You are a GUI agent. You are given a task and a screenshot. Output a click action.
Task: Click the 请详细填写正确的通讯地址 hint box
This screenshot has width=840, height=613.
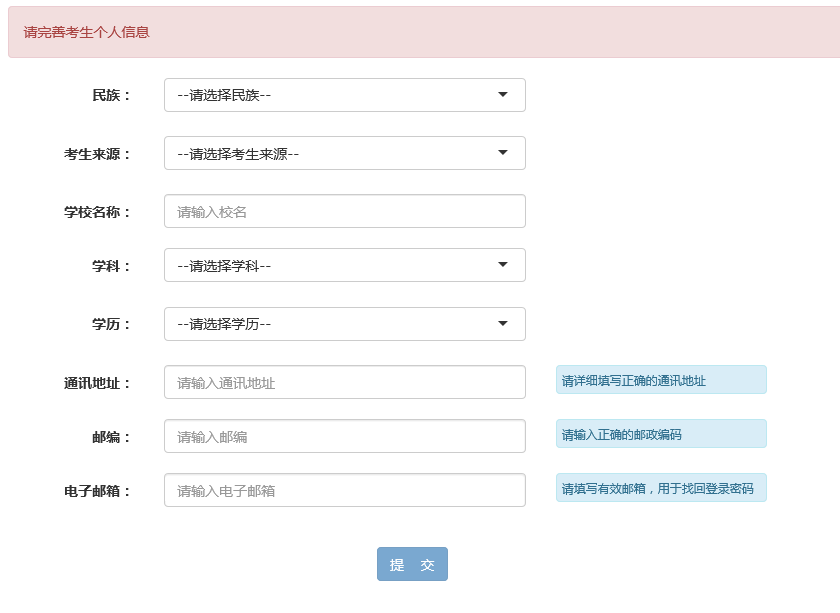pyautogui.click(x=661, y=380)
